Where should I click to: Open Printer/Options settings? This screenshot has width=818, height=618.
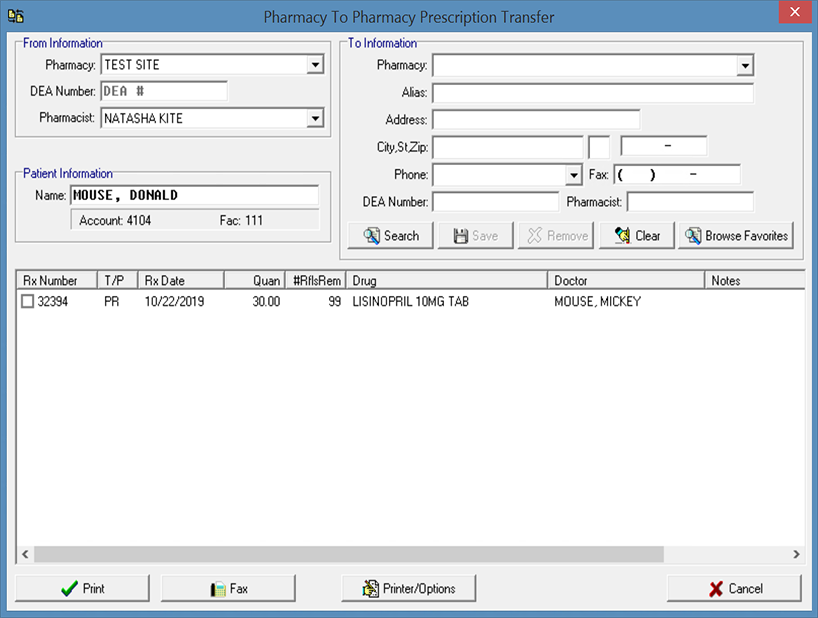(x=408, y=588)
